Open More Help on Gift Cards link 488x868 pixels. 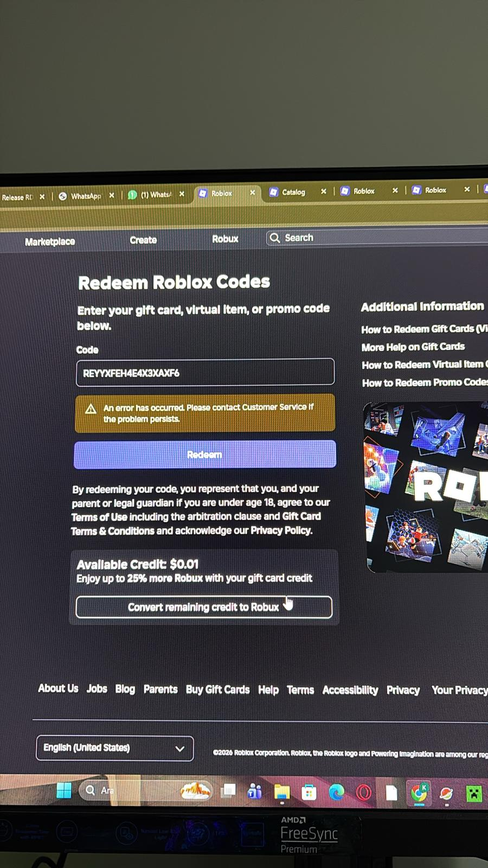click(413, 347)
